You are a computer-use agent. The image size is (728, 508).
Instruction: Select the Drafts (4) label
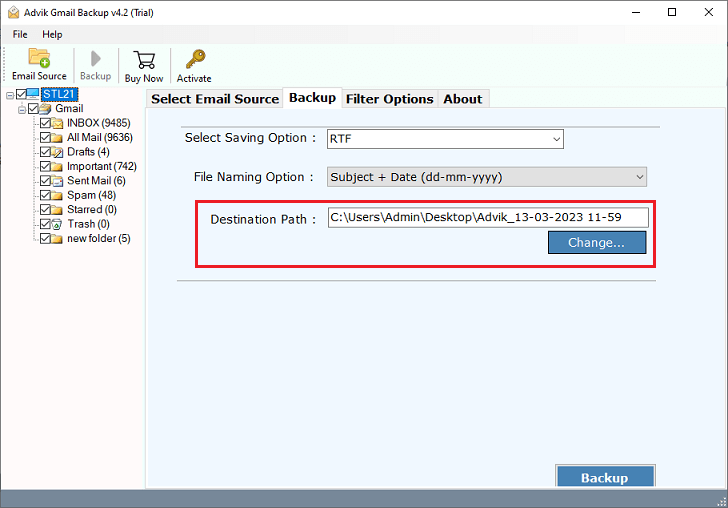pyautogui.click(x=88, y=152)
